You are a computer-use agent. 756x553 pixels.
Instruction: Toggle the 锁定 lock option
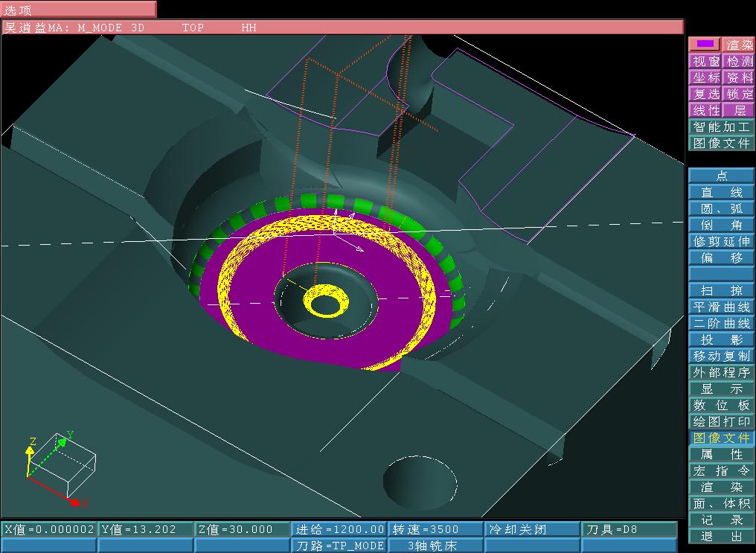point(739,94)
